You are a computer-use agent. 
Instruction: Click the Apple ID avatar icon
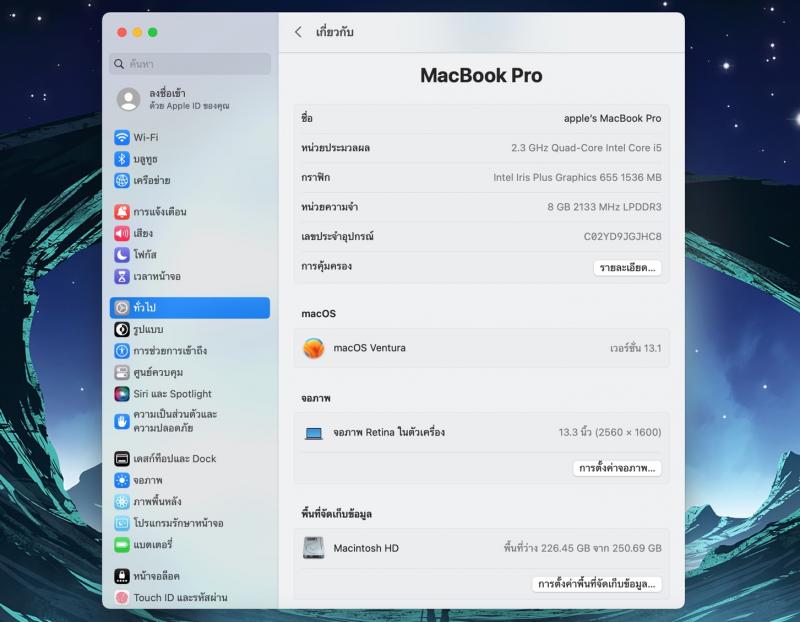coord(129,99)
